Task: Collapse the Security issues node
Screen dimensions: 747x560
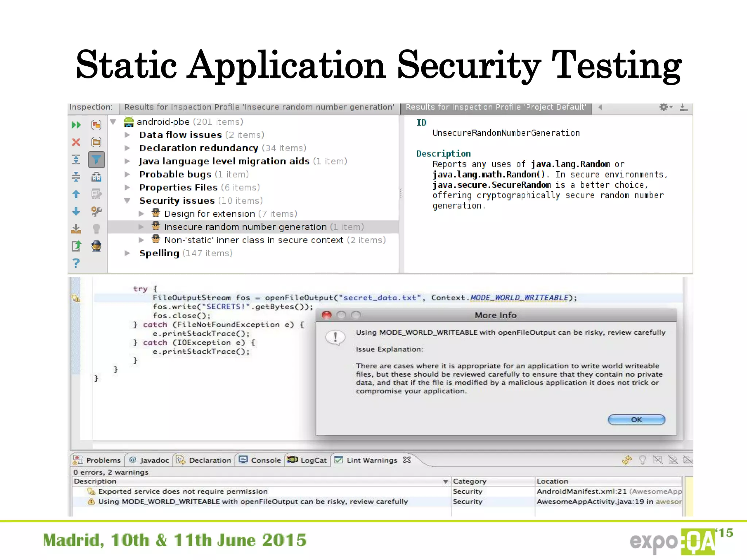Action: coord(127,201)
